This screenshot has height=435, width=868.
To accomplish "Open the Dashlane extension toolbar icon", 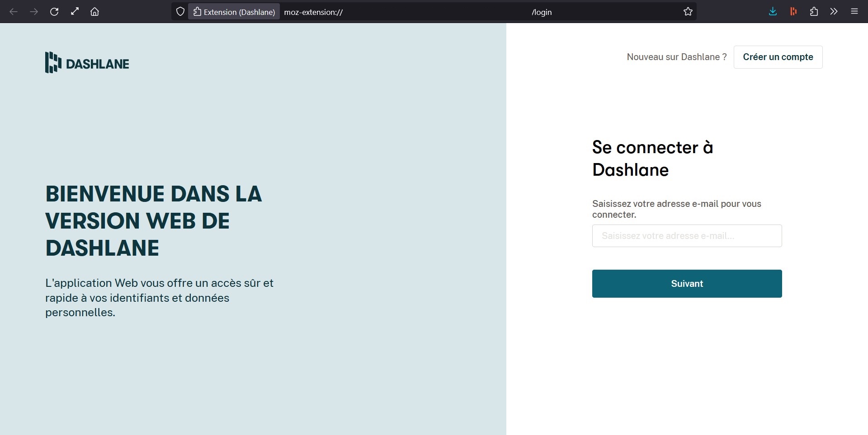I will point(793,12).
